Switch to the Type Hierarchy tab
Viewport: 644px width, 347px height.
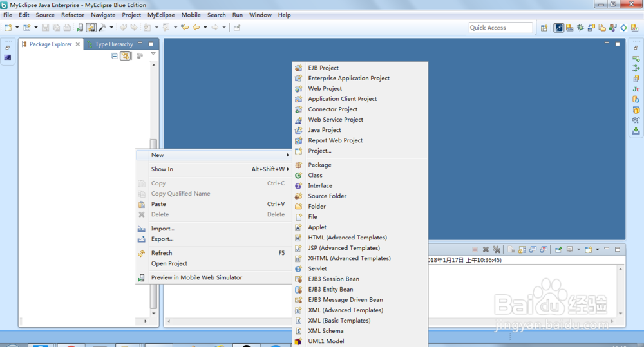pos(110,44)
